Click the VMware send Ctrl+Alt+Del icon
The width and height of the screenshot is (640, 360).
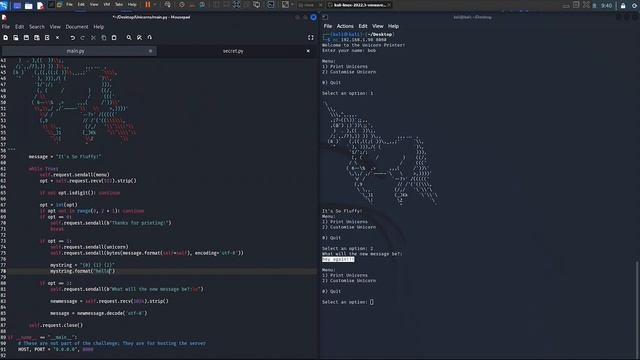tap(168, 5)
